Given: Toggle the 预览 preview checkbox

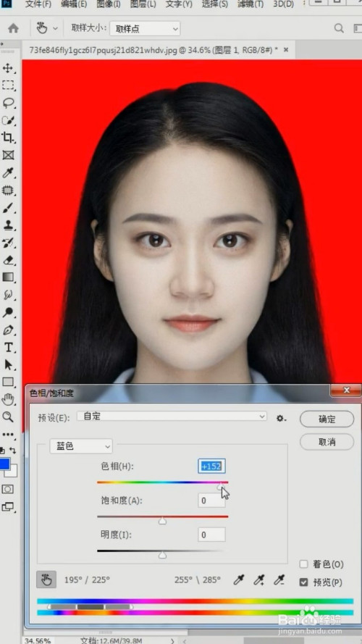Looking at the screenshot, I should click(304, 582).
